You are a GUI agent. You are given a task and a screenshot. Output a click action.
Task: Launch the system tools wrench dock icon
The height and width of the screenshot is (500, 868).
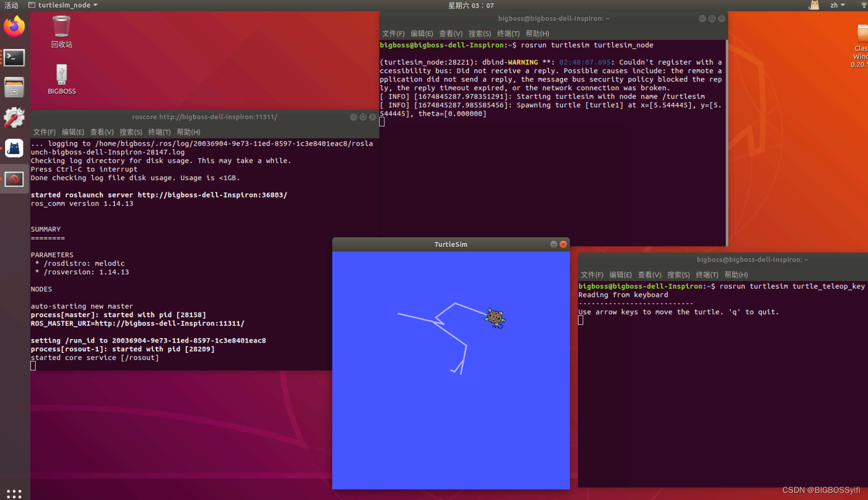14,118
